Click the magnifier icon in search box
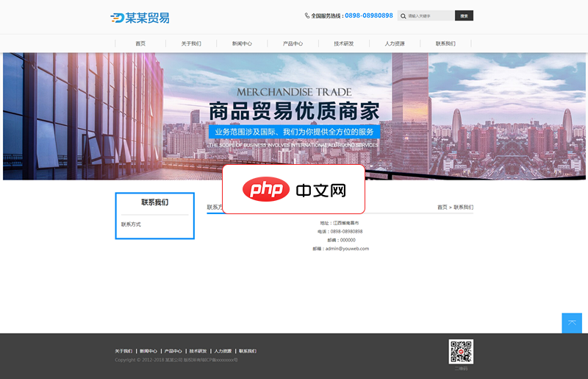Image resolution: width=588 pixels, height=379 pixels. pos(403,16)
